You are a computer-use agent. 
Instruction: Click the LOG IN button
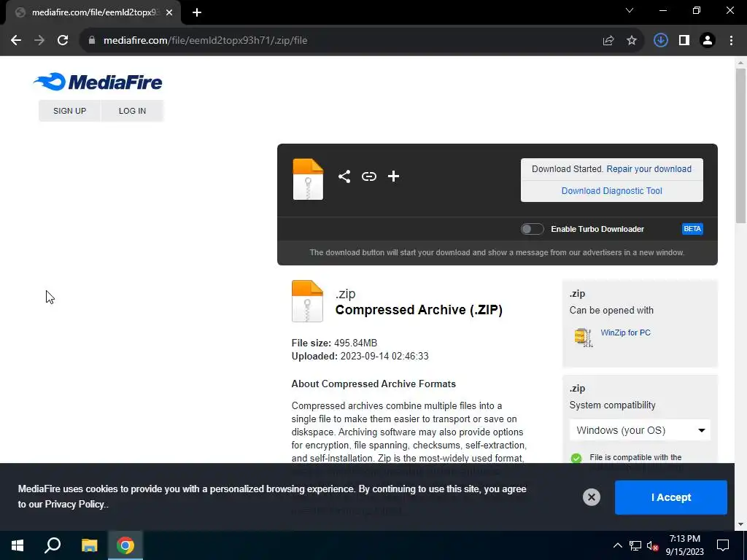(133, 111)
